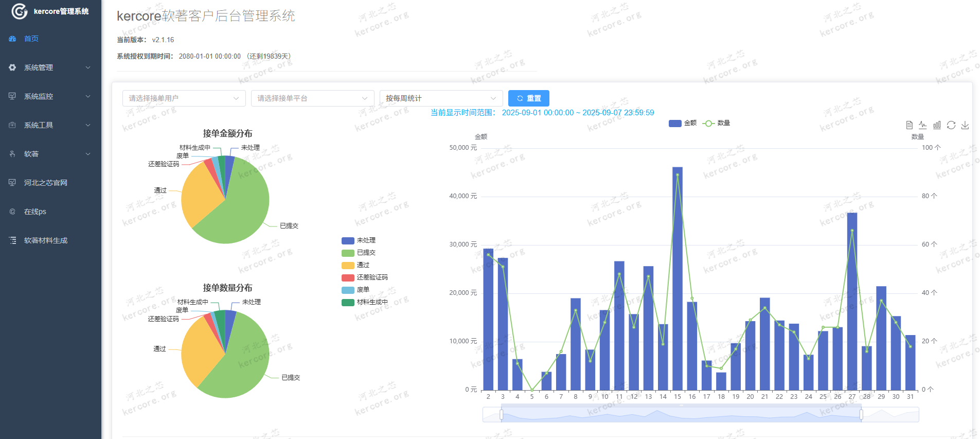Toggle 数量 series in bar chart legend
This screenshot has width=980, height=439.
716,123
